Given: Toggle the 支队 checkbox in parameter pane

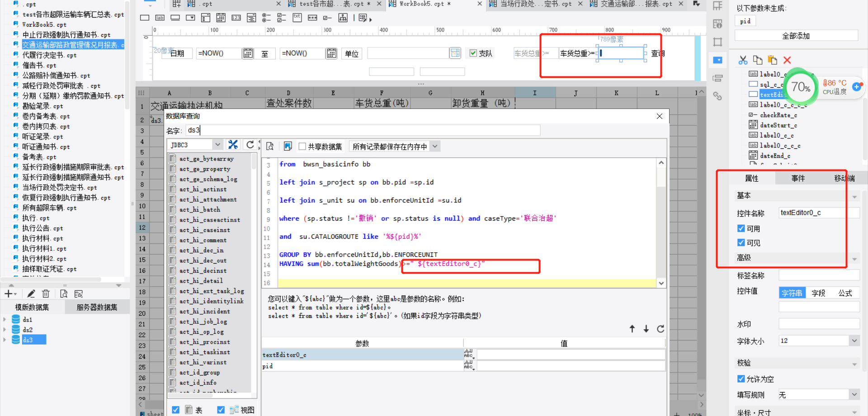Looking at the screenshot, I should click(473, 53).
